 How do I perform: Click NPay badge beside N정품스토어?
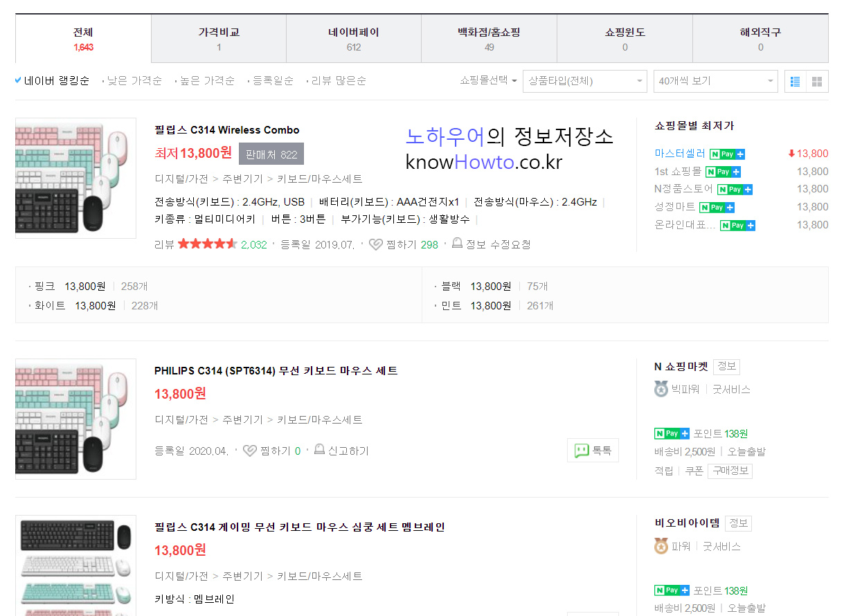point(735,189)
